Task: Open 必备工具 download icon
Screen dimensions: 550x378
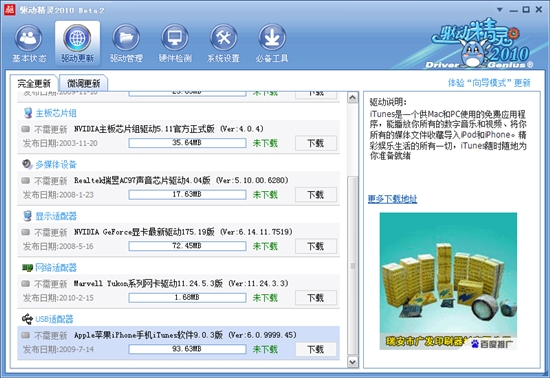Action: point(272,37)
